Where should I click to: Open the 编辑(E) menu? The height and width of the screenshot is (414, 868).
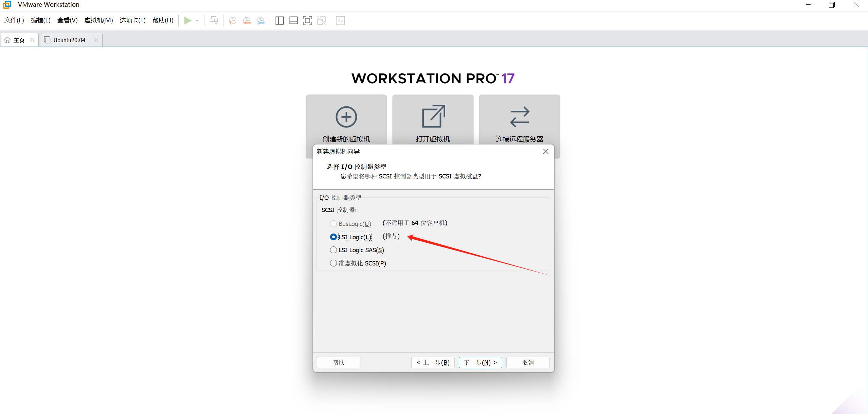[40, 20]
